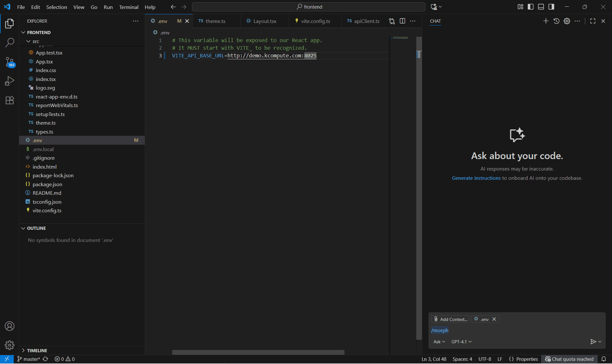Open the File menu
This screenshot has width=612, height=364.
click(x=21, y=7)
